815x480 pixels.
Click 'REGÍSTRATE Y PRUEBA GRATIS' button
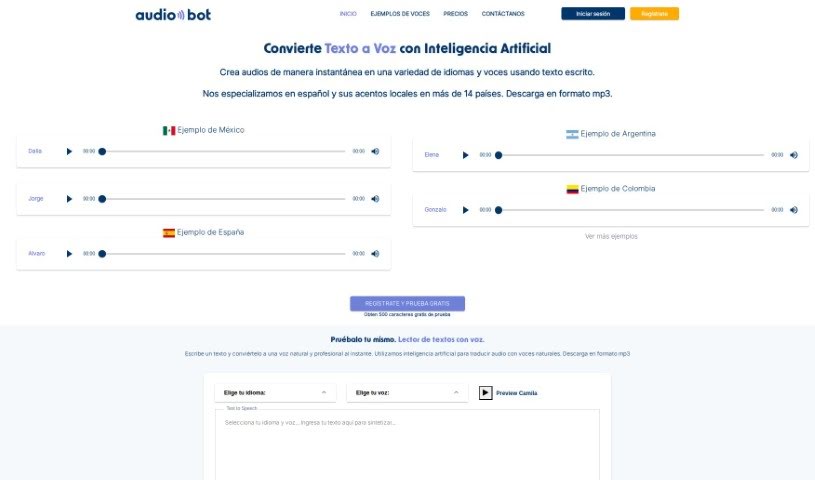408,303
